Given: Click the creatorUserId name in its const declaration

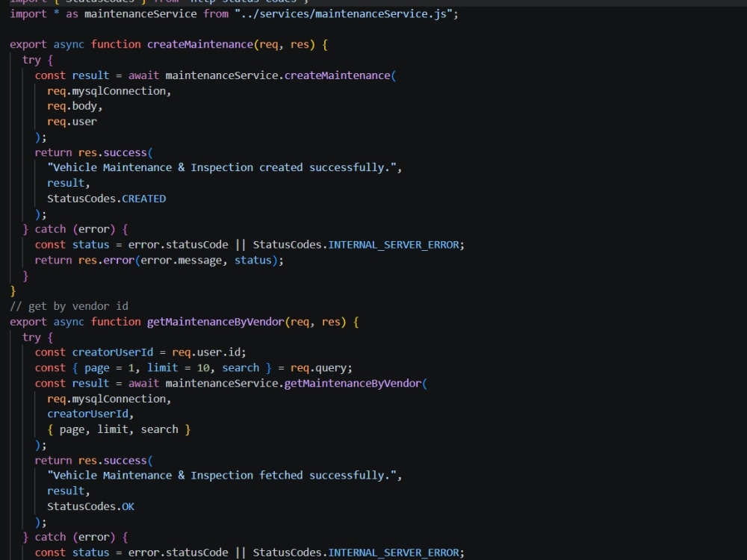Looking at the screenshot, I should 113,352.
